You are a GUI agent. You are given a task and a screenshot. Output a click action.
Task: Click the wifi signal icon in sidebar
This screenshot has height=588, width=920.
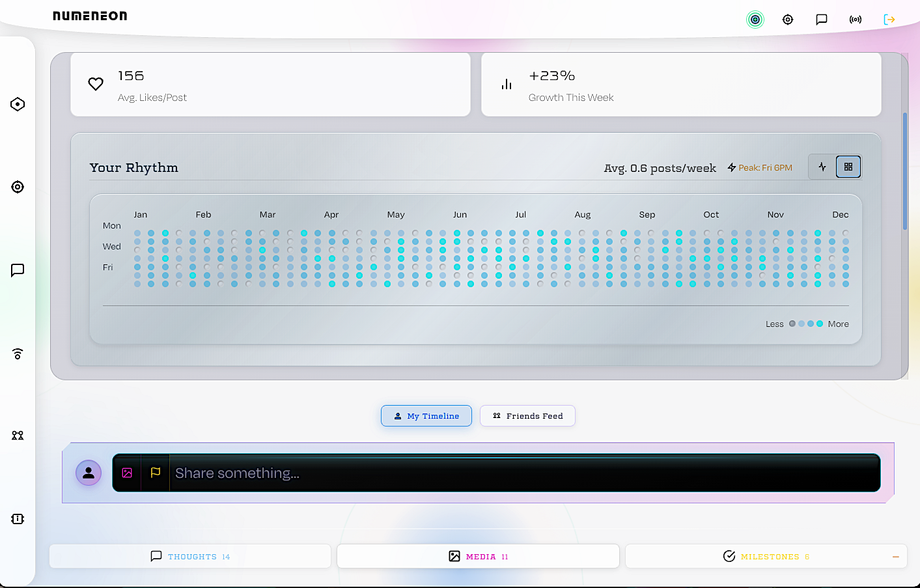point(18,354)
